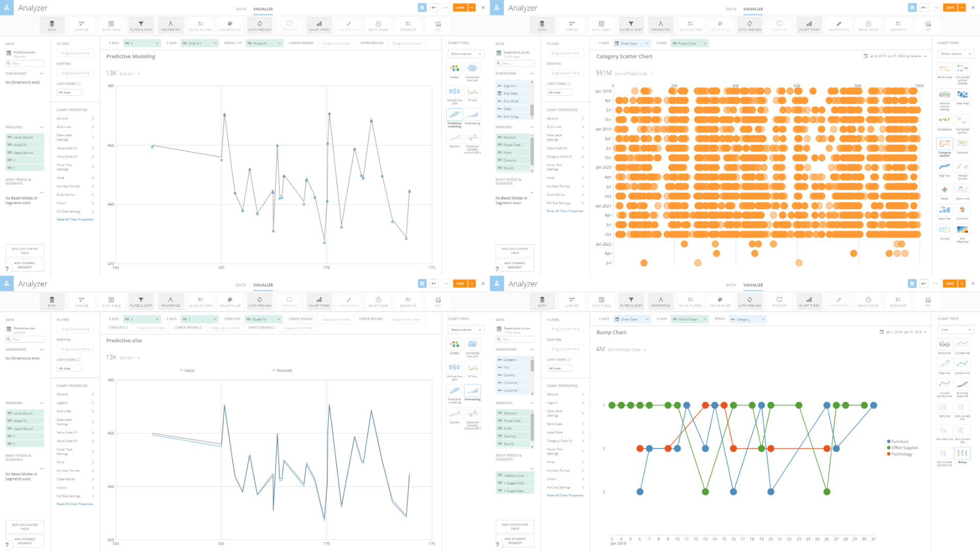Click wrench tools icon in Category Scatter window
Viewport: 980px width, 552px height.
(x=912, y=8)
